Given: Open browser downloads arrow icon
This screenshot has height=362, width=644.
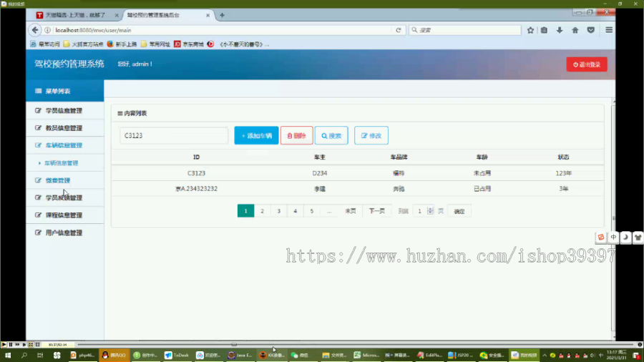Looking at the screenshot, I should coord(560,30).
